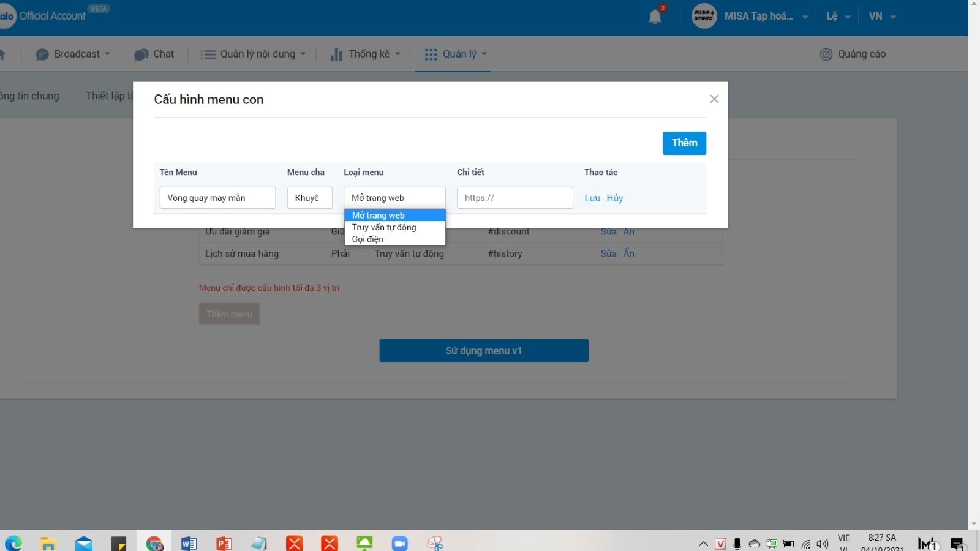Open Zoom from the taskbar
Image resolution: width=980 pixels, height=551 pixels.
[399, 543]
